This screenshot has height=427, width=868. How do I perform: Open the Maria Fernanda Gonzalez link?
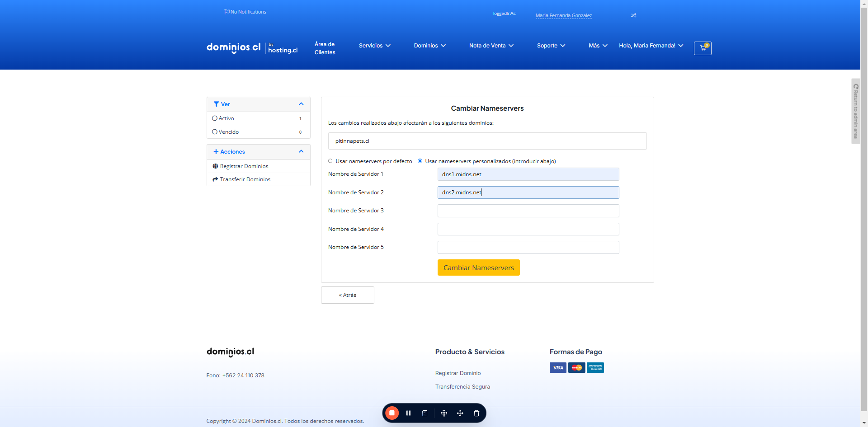coord(564,15)
